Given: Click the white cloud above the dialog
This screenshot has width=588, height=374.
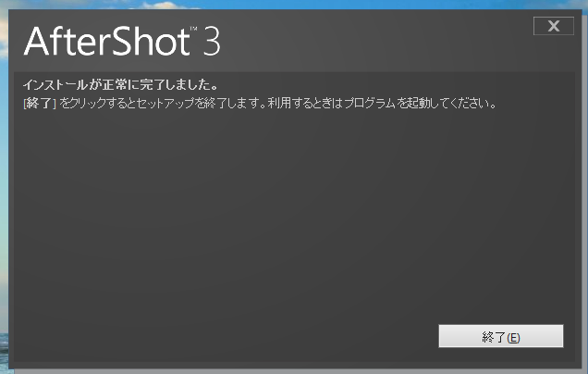Looking at the screenshot, I should (159, 6).
